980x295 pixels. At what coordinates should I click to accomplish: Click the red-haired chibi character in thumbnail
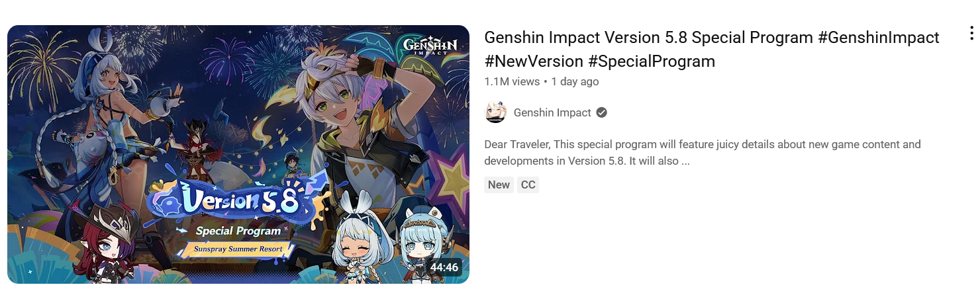pyautogui.click(x=106, y=245)
